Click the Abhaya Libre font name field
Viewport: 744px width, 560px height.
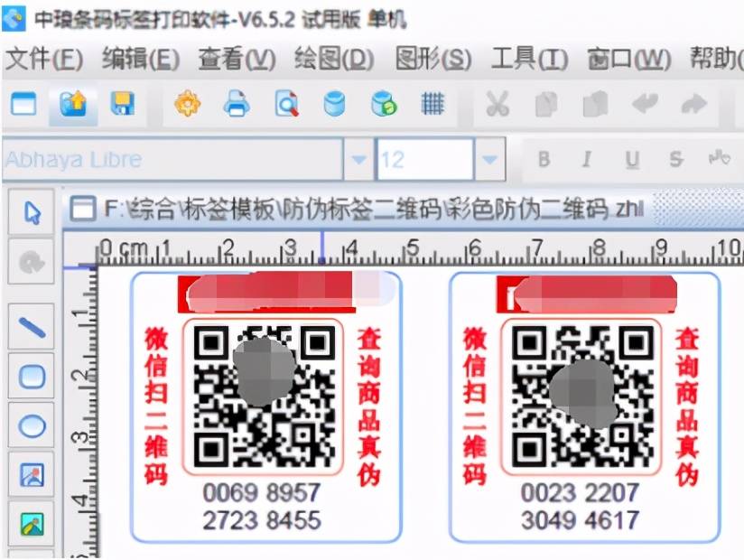(x=172, y=160)
